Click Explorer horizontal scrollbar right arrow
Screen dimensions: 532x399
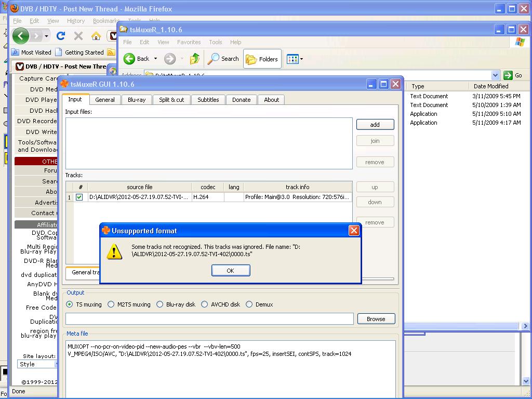coord(525,326)
